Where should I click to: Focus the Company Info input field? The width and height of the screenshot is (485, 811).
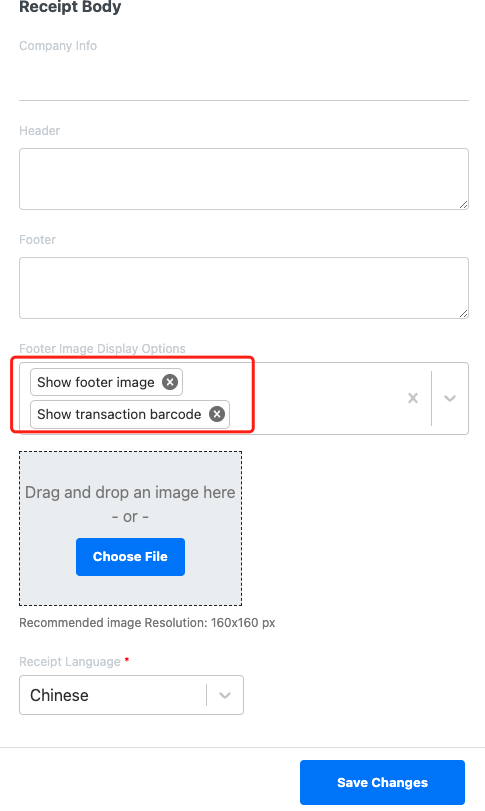tap(244, 80)
